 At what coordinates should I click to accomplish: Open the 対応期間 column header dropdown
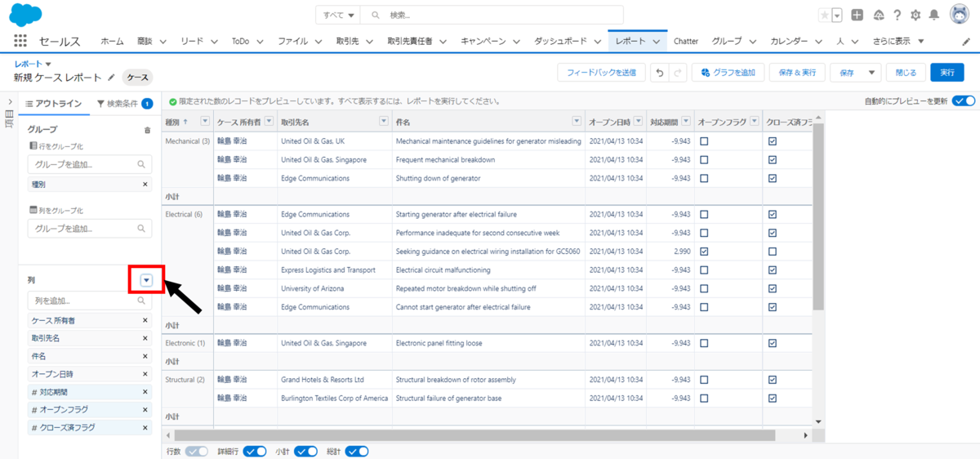coord(685,122)
